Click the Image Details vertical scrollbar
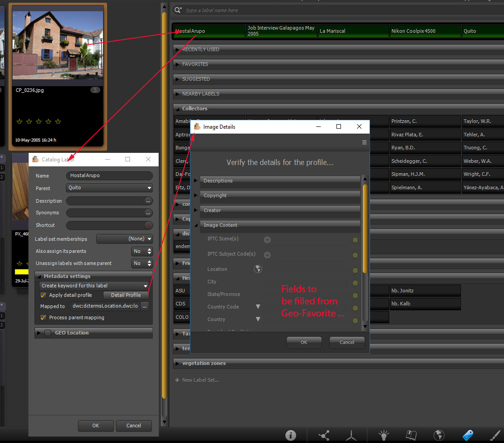 pos(365,228)
